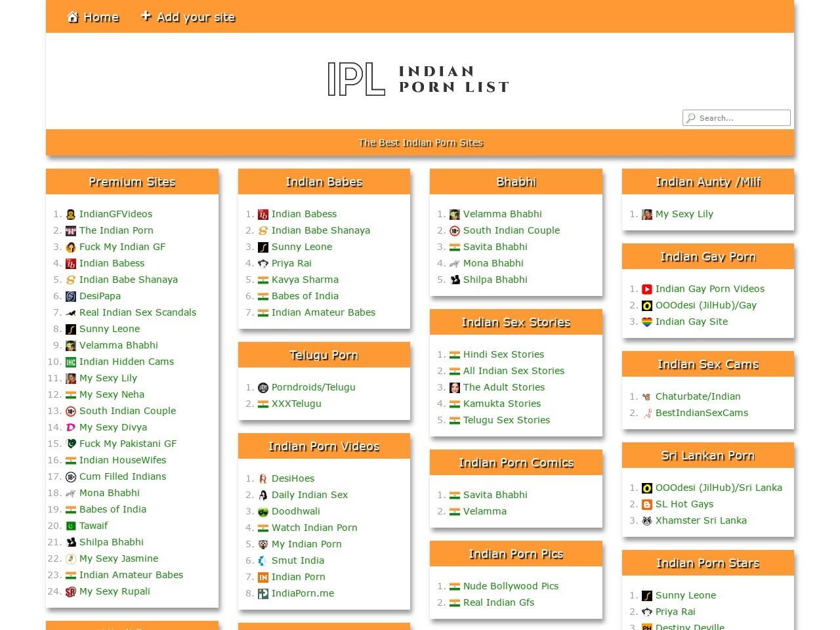Click the green Indian Hidden Cams favicon

point(71,362)
